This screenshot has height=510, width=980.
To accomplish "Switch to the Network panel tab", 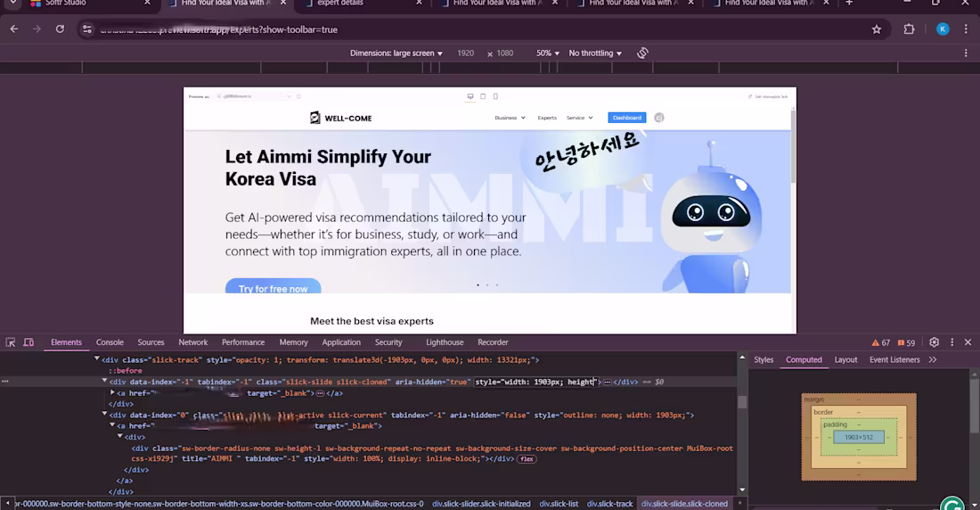I will [193, 342].
